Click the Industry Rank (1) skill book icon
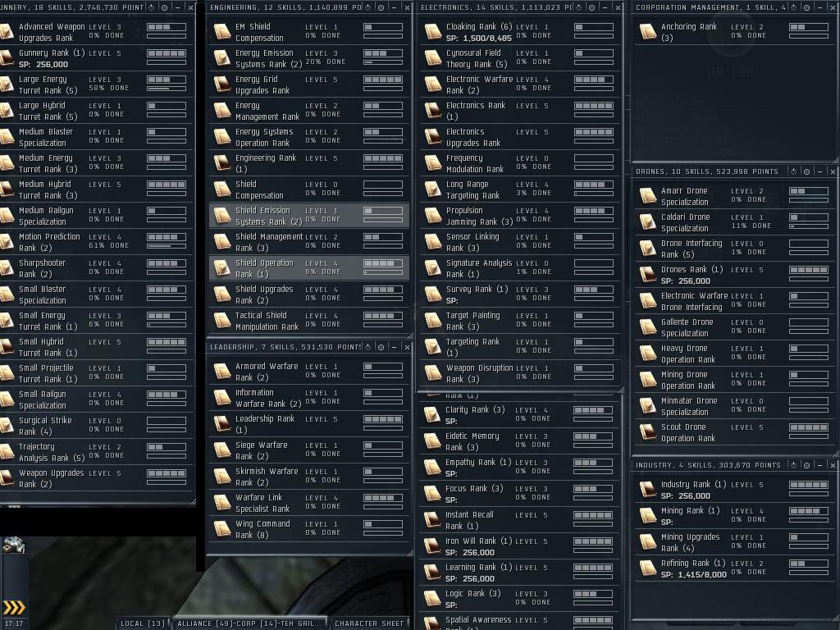The height and width of the screenshot is (630, 840). tap(648, 489)
